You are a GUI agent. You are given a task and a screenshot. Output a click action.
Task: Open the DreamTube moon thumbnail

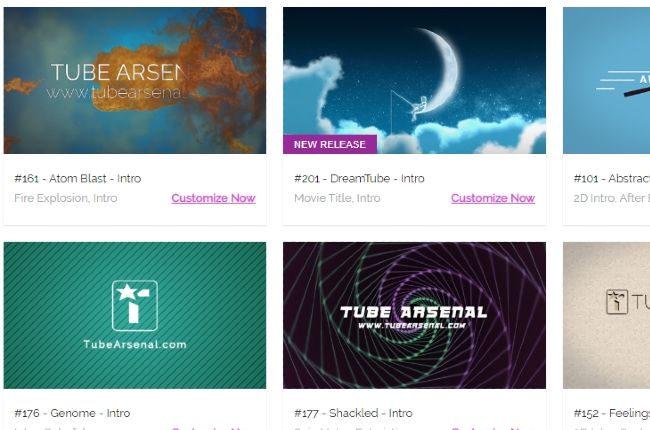(414, 80)
